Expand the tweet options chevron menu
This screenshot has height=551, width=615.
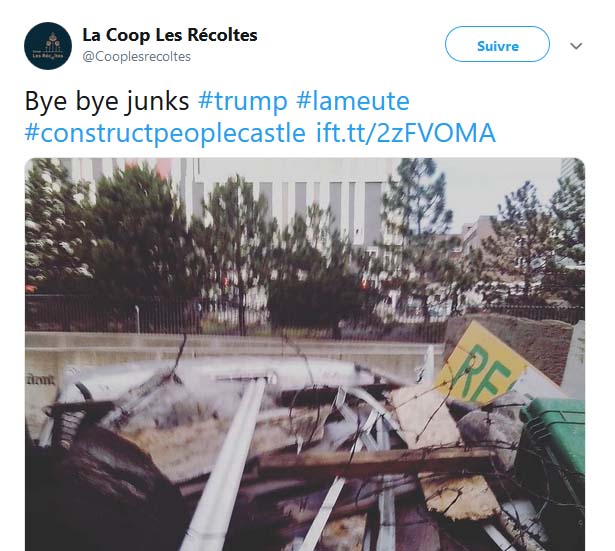pos(576,46)
